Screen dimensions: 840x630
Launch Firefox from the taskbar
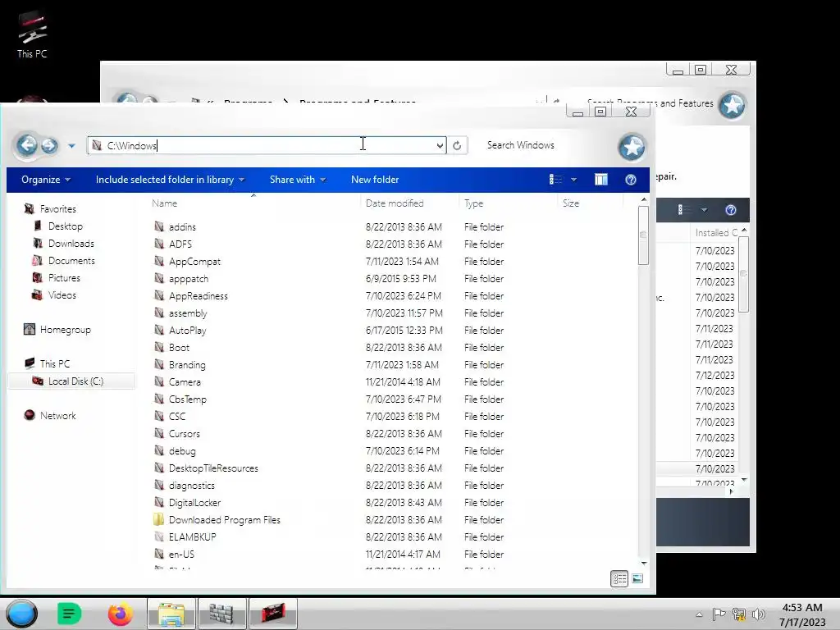pos(120,614)
